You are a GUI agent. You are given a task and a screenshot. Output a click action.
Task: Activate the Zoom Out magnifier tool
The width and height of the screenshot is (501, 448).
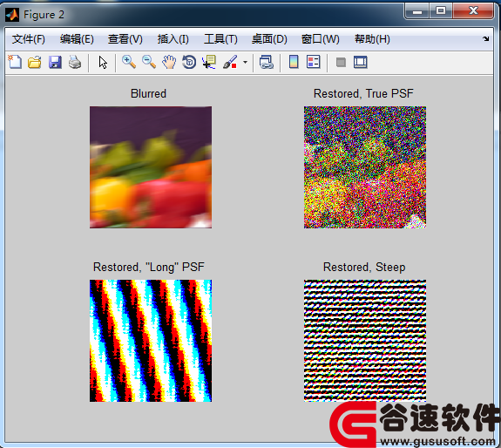149,62
